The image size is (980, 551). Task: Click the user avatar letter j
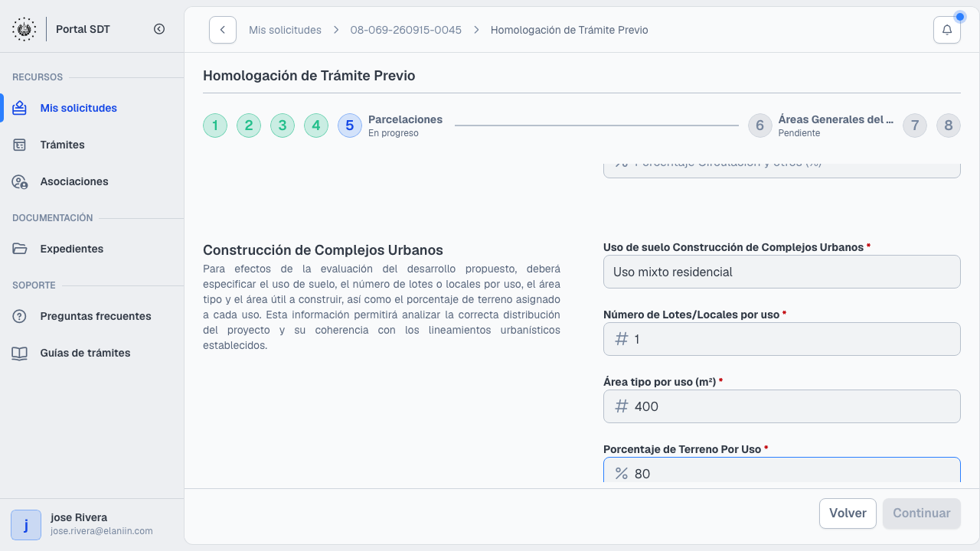coord(26,525)
